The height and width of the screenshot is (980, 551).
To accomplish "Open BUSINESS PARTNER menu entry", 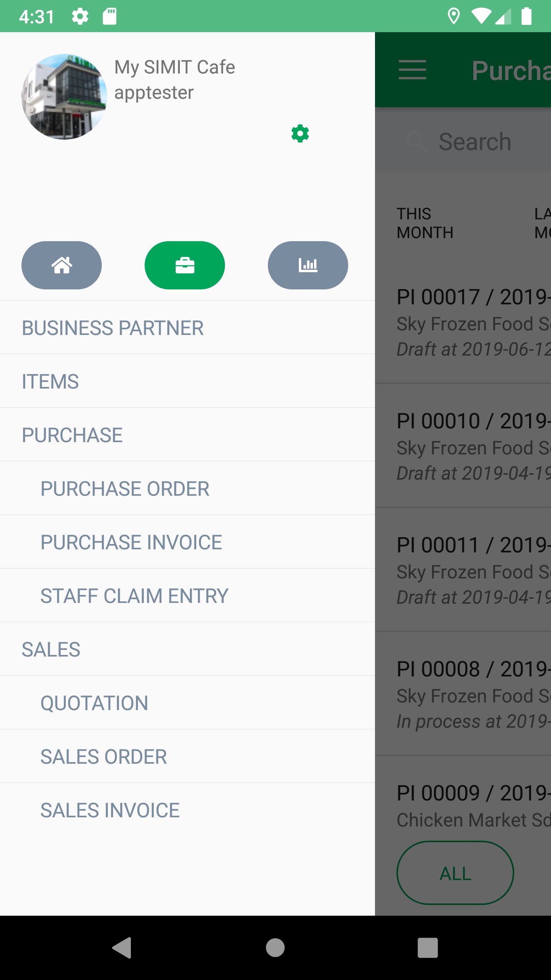I will point(112,328).
